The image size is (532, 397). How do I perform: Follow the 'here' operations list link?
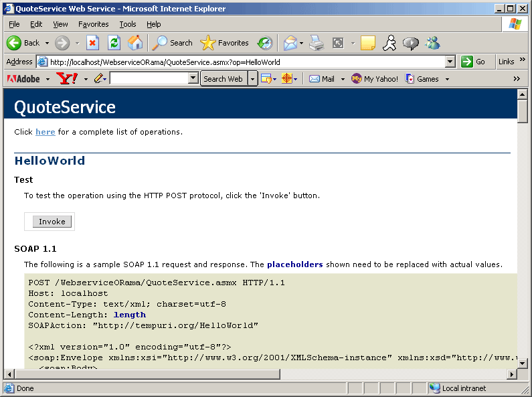pyautogui.click(x=46, y=132)
